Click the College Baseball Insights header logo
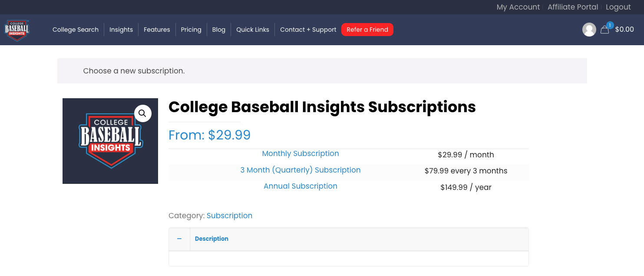644x276 pixels. click(17, 30)
